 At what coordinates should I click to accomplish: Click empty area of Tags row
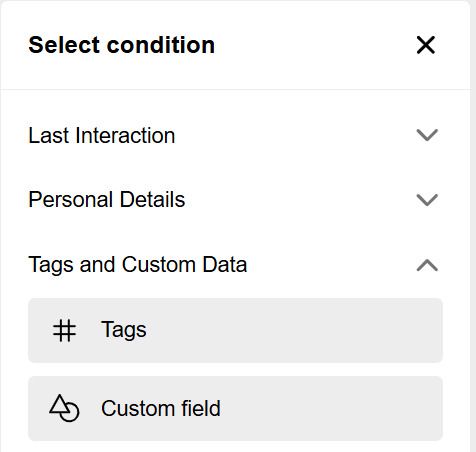(x=293, y=330)
